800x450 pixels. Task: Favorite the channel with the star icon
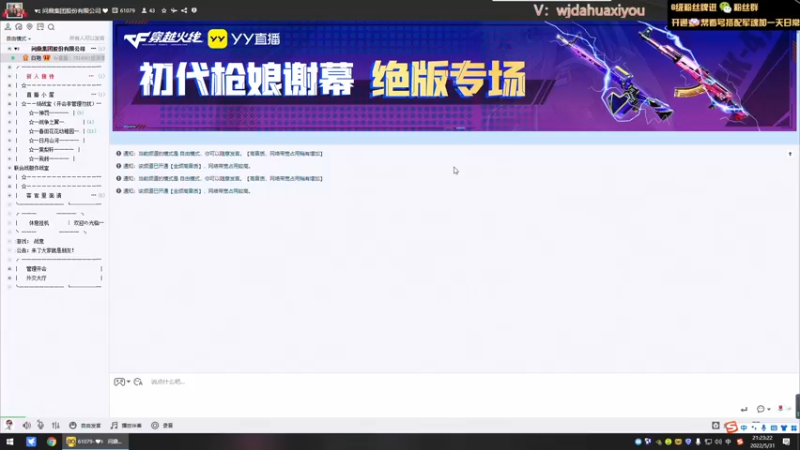click(x=164, y=10)
